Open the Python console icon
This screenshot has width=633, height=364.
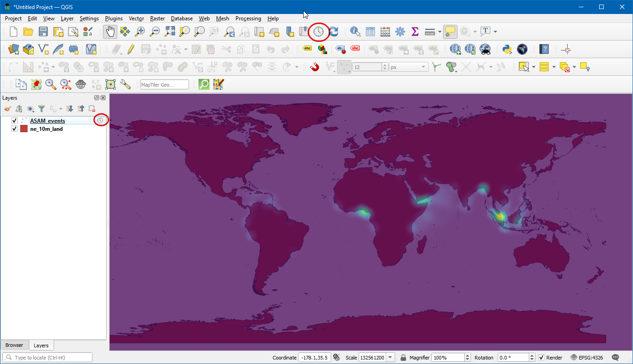[507, 49]
